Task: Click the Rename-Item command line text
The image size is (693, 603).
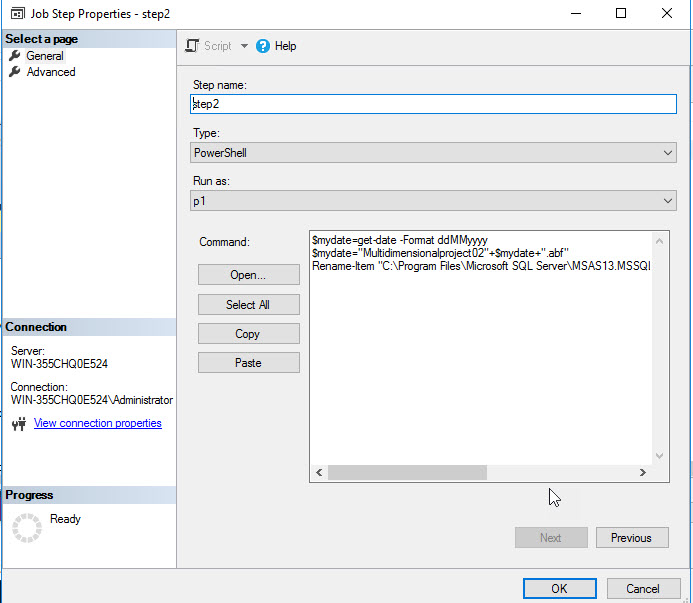Action: (481, 266)
